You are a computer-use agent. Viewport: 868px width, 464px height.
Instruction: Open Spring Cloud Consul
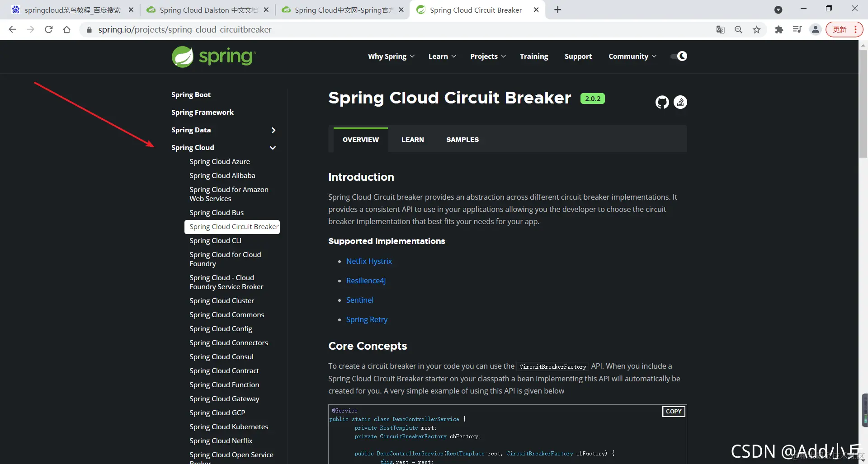pyautogui.click(x=222, y=357)
